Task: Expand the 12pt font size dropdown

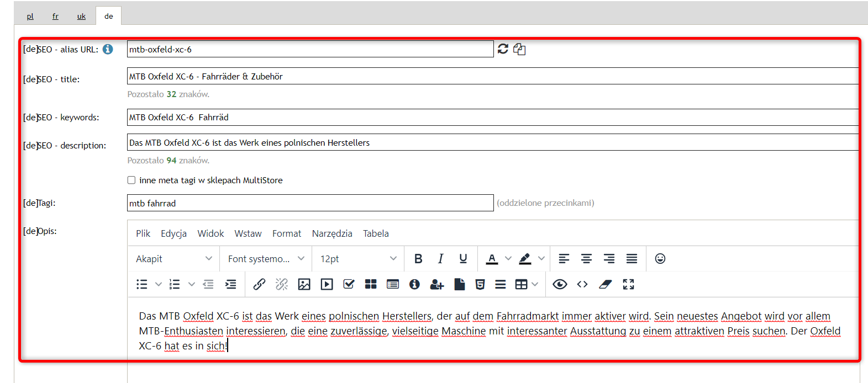Action: pyautogui.click(x=358, y=259)
